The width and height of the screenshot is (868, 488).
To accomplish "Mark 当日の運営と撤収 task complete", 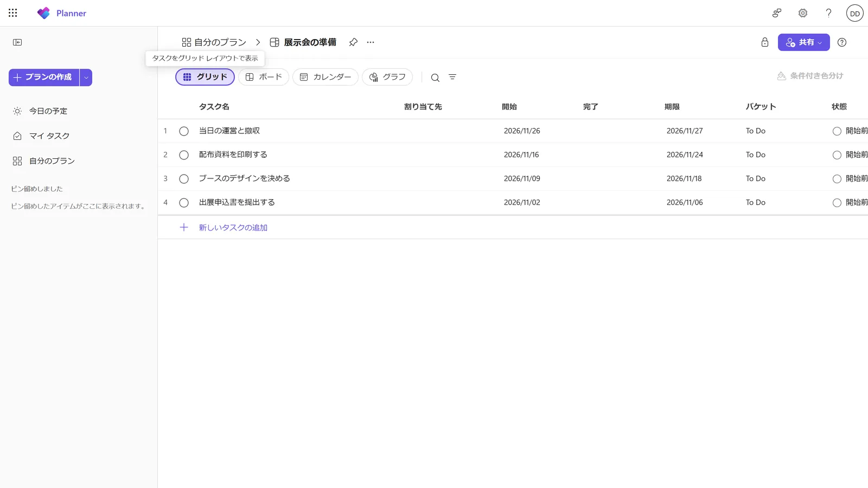I will point(184,131).
